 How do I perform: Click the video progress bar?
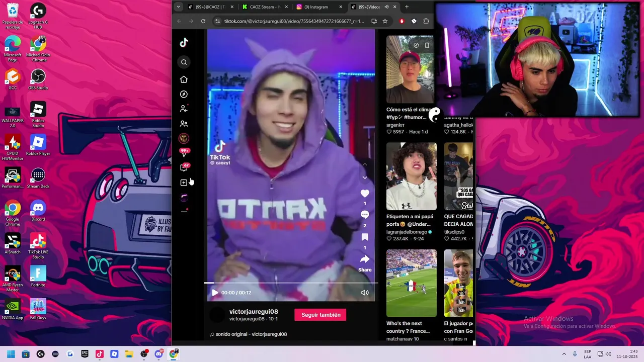pos(291,283)
